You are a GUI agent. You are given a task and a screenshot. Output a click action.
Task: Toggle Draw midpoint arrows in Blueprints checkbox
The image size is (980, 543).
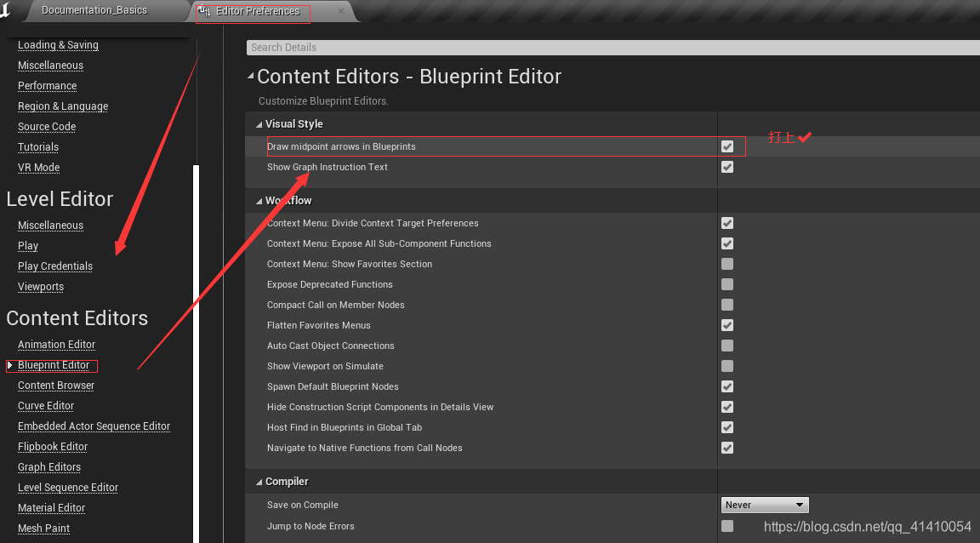[726, 146]
